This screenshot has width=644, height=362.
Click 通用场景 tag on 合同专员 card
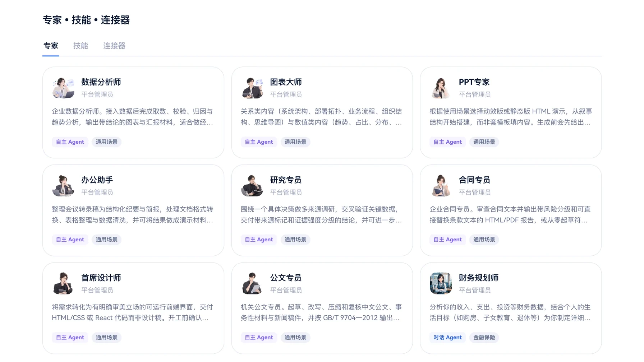484,240
